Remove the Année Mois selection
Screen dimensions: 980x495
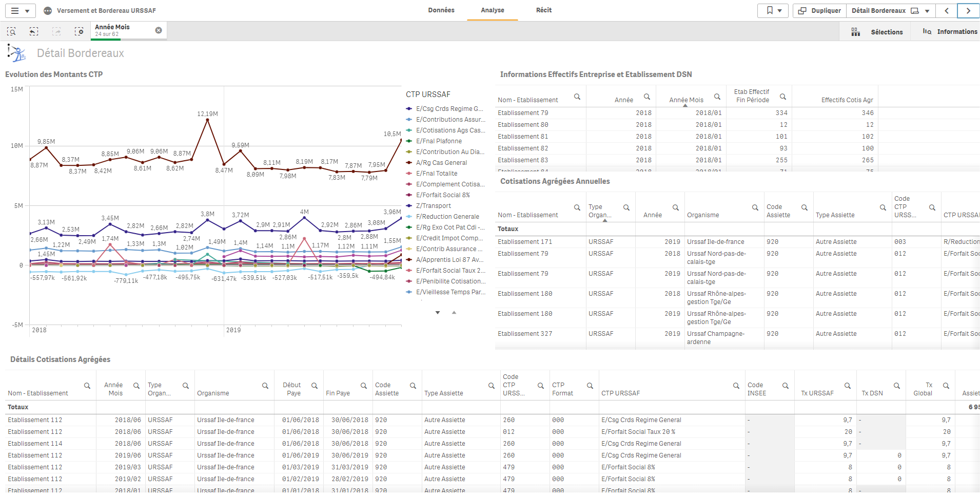pos(159,30)
